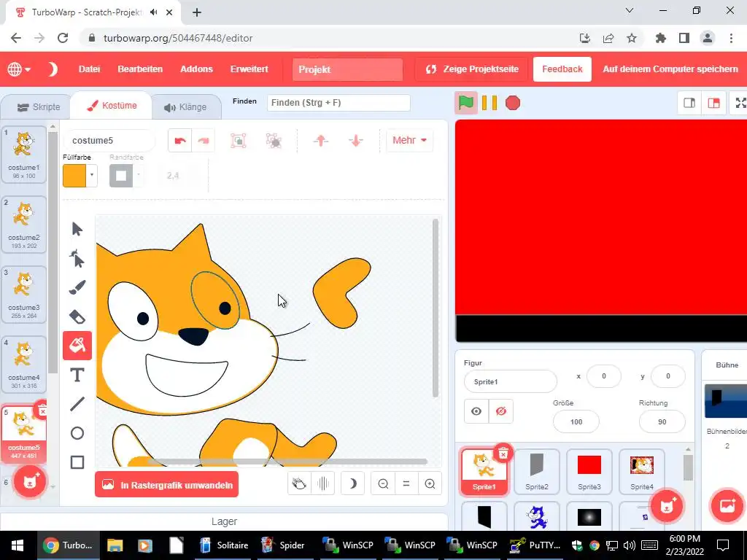This screenshot has width=747, height=560.
Task: Select the Rectangle tool
Action: click(77, 462)
